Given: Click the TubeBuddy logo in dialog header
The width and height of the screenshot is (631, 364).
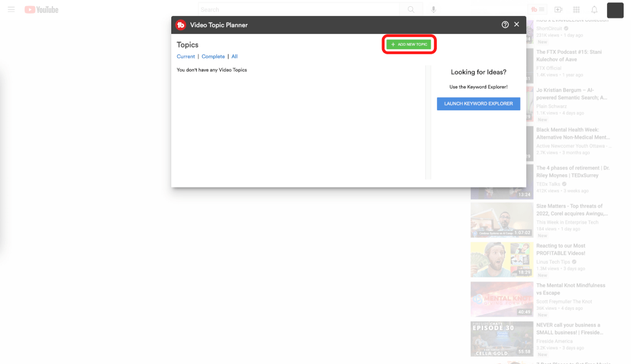Looking at the screenshot, I should [181, 25].
